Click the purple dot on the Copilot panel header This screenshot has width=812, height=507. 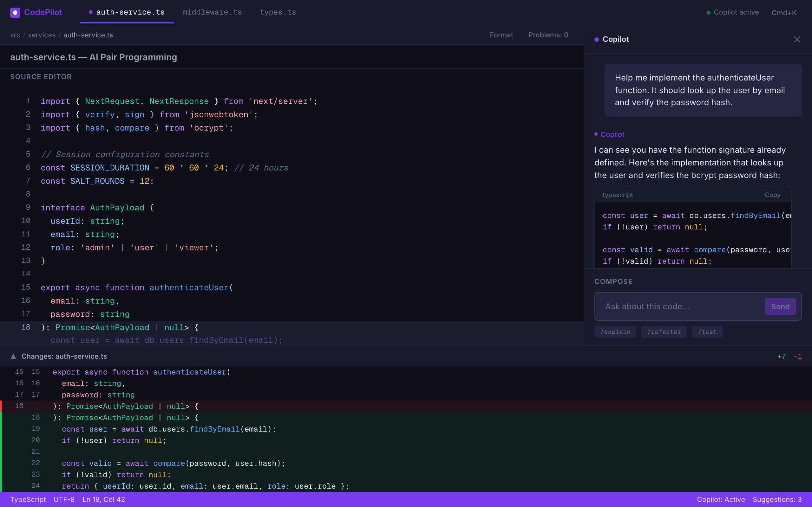point(597,39)
